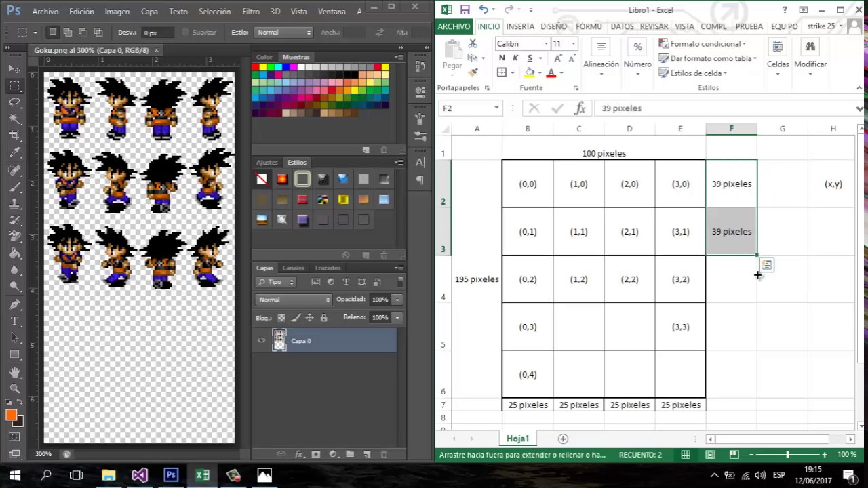The image size is (868, 488).
Task: Click the add layer style fx icon
Action: point(299,454)
